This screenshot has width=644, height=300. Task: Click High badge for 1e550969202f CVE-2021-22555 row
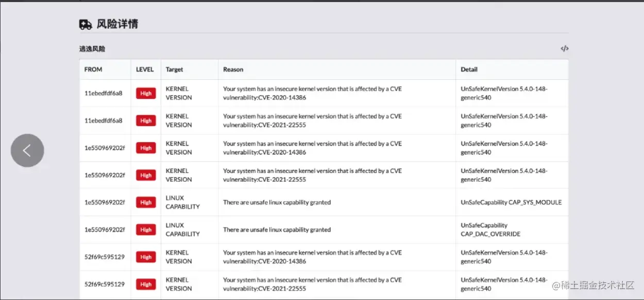click(146, 175)
